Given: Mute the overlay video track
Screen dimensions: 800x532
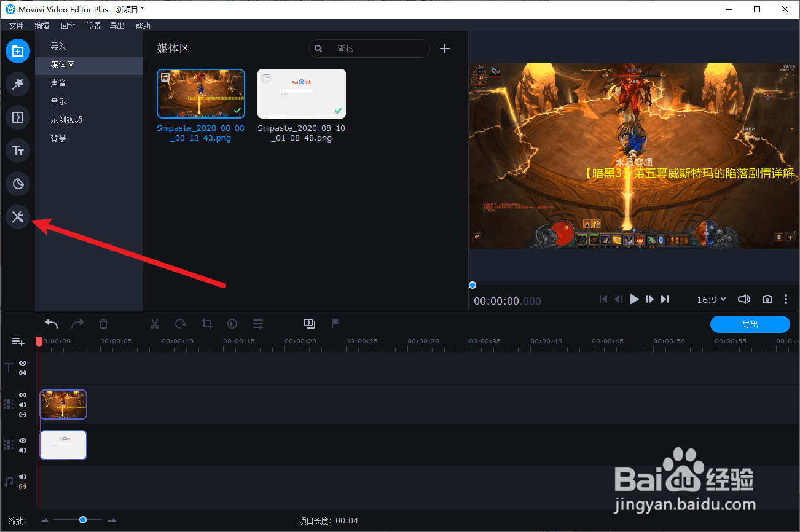Looking at the screenshot, I should coord(23,405).
